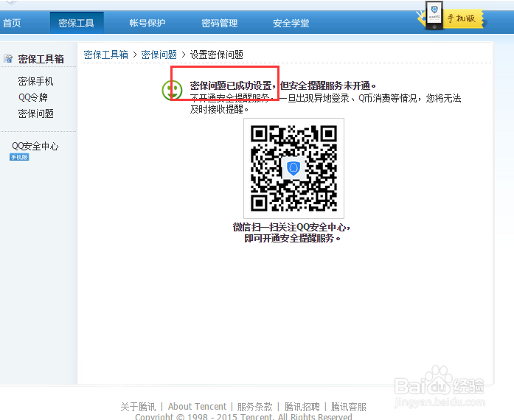The image size is (514, 420).
Task: Click the phone icon in the header
Action: pos(434,15)
